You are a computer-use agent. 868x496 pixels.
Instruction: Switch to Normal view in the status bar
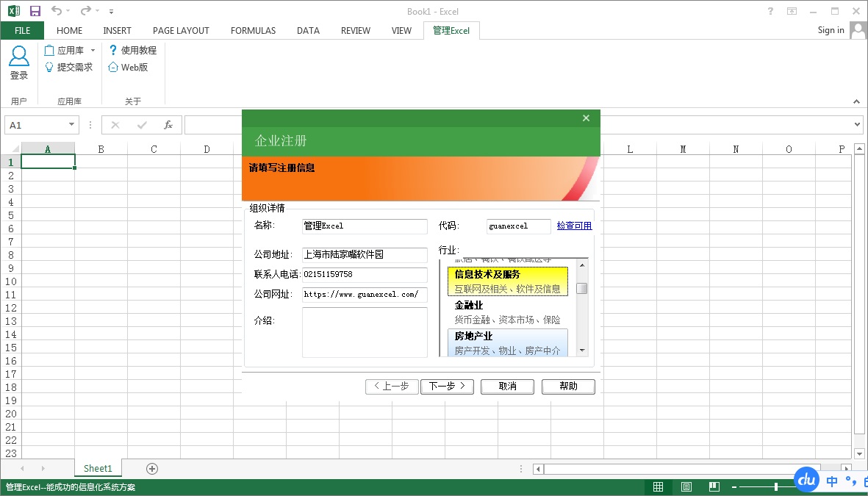[659, 487]
